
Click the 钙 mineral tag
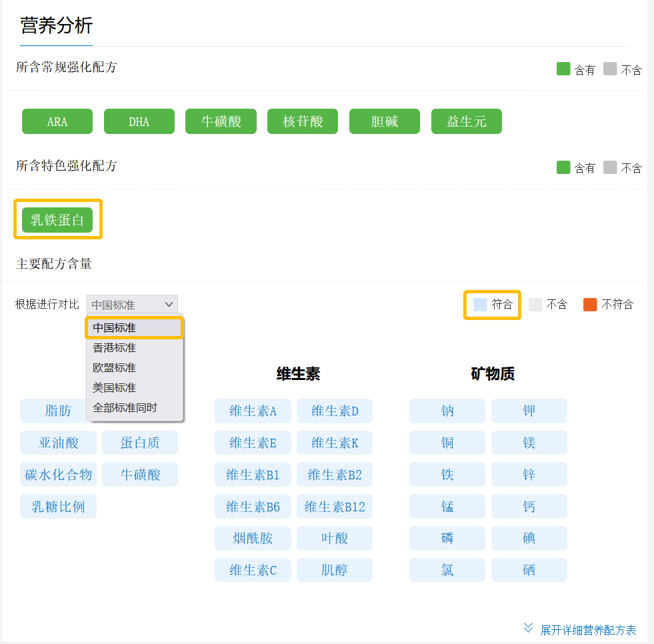pos(529,507)
